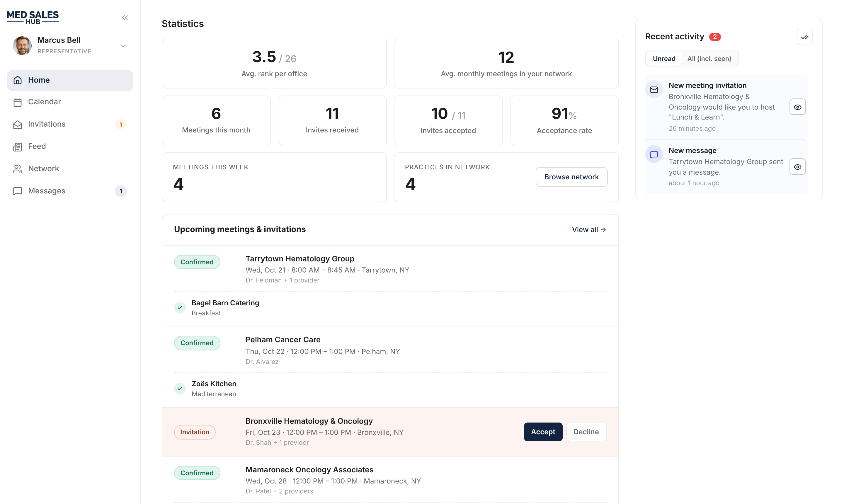Accept the Bronxville Hematology invitation
The image size is (844, 504).
(x=543, y=432)
